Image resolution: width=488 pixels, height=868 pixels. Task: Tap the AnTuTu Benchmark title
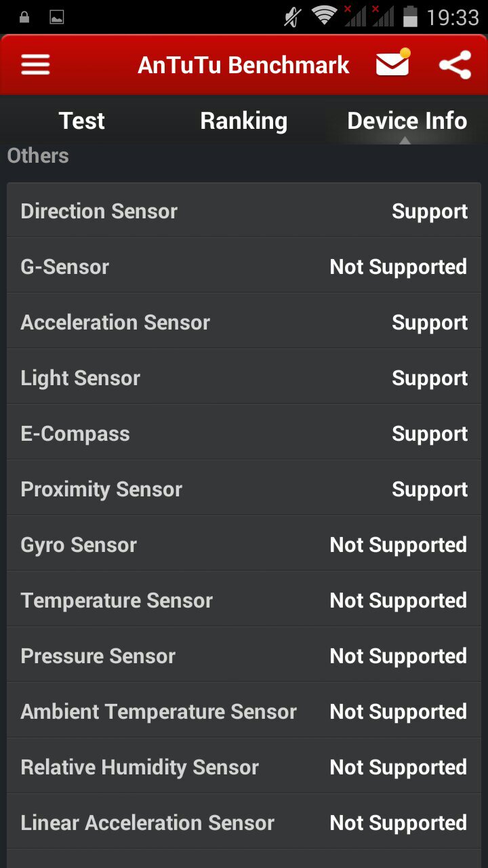pos(244,65)
